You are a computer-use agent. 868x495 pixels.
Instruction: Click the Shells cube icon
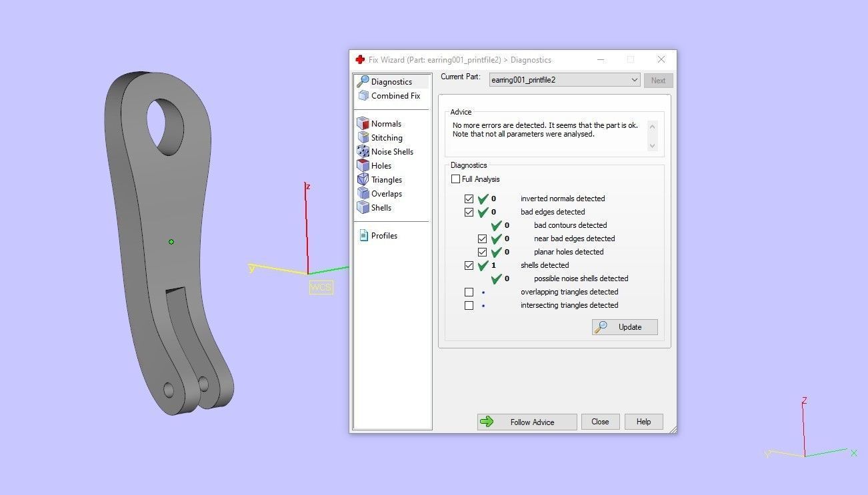tap(363, 207)
